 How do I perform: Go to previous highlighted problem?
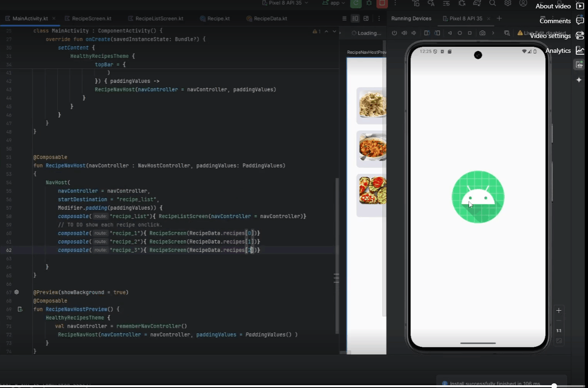pos(326,31)
